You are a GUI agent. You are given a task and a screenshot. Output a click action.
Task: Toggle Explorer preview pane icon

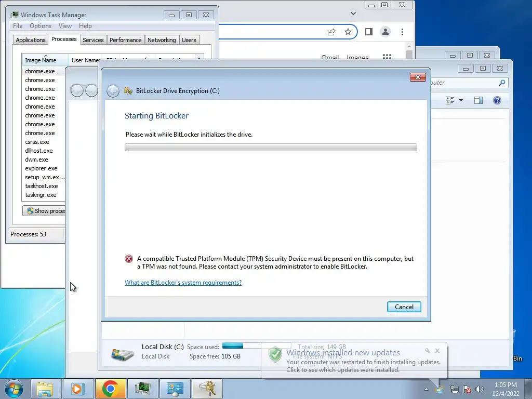(x=478, y=100)
